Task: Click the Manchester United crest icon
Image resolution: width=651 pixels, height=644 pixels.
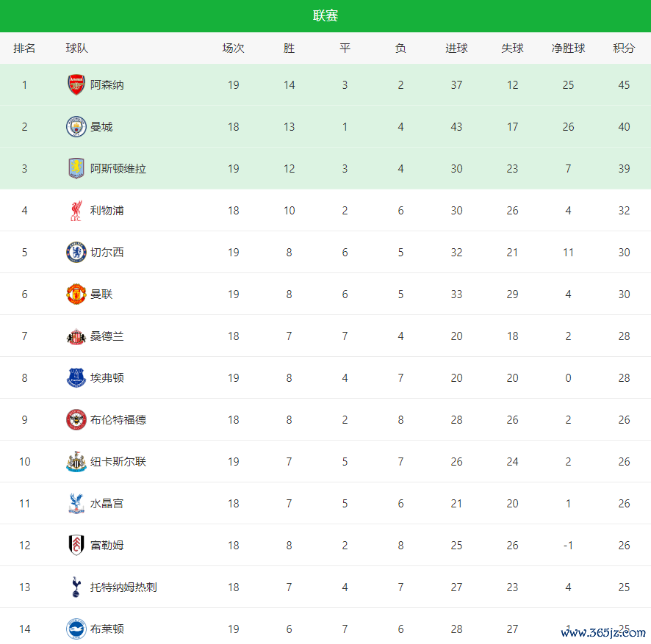Action: (76, 294)
